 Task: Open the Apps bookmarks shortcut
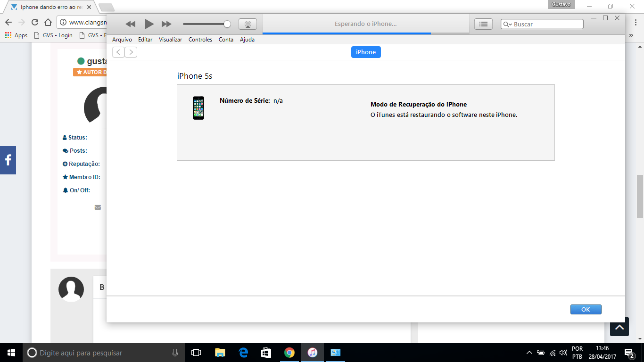click(17, 35)
